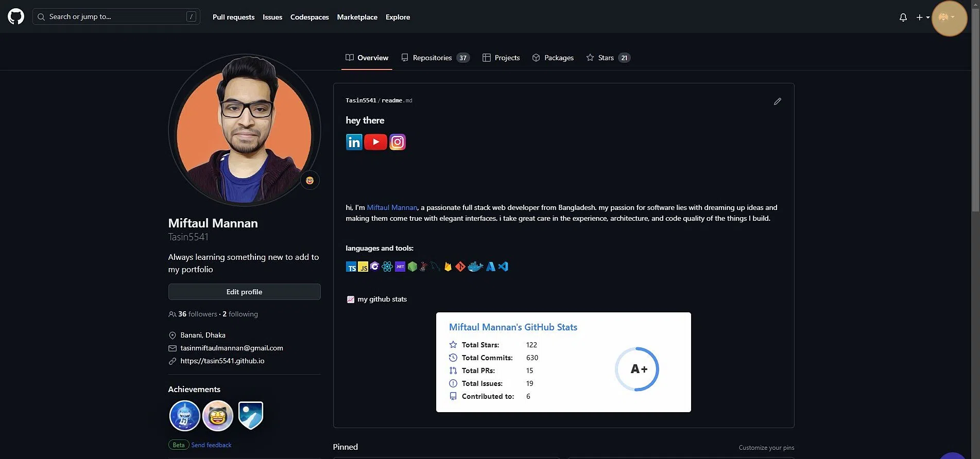Open the Miftaul Mannan's GitHub Stats card title
Screen dimensions: 980x459
coord(513,327)
